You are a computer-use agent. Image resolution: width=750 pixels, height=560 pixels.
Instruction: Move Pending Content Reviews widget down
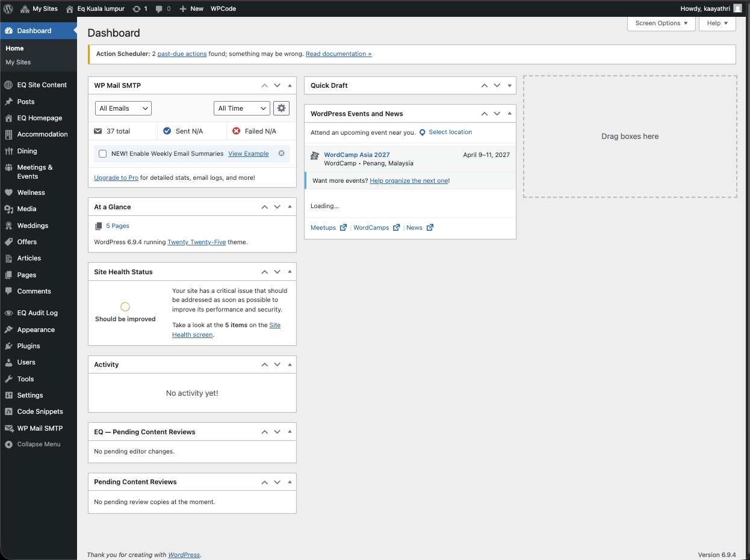tap(277, 482)
